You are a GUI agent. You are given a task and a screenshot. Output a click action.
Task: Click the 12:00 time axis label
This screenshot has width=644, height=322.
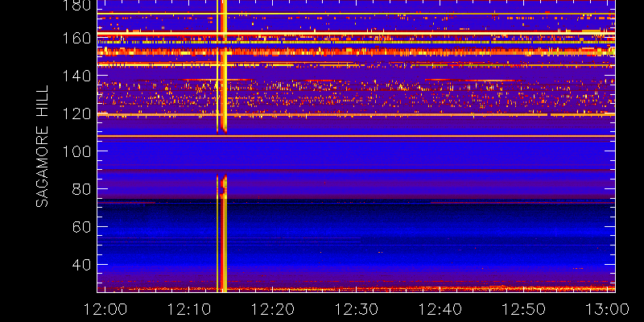tap(105, 309)
